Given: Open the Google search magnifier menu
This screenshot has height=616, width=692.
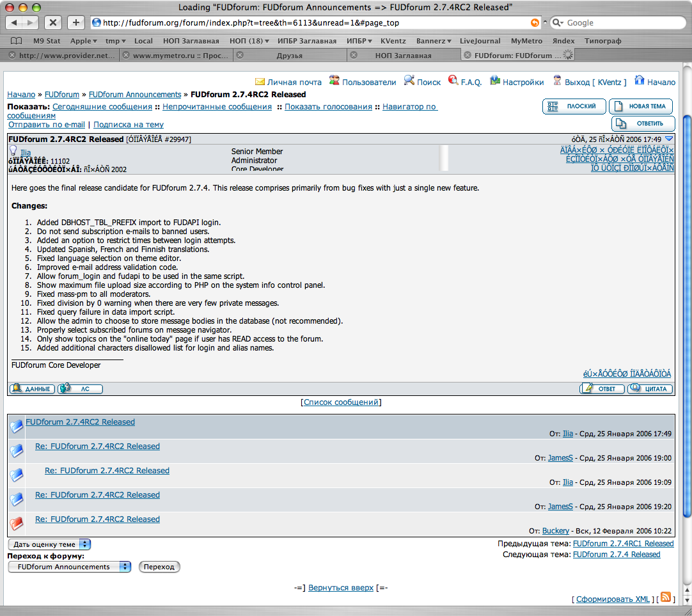Looking at the screenshot, I should point(558,22).
